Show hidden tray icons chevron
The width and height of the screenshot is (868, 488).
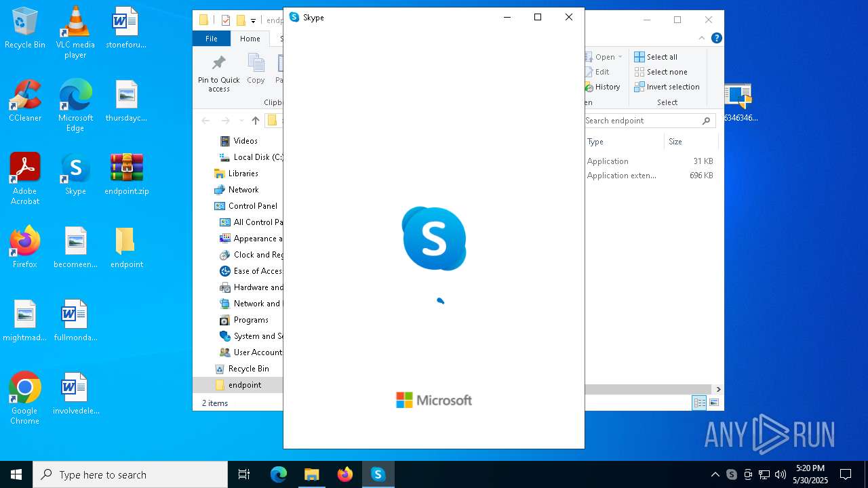click(715, 474)
